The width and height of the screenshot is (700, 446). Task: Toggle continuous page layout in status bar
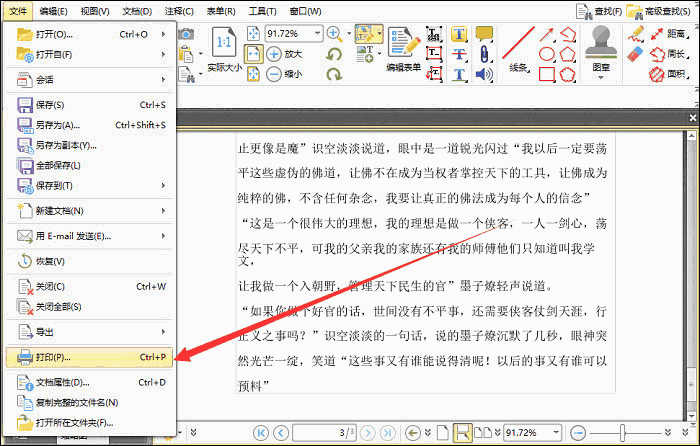462,432
